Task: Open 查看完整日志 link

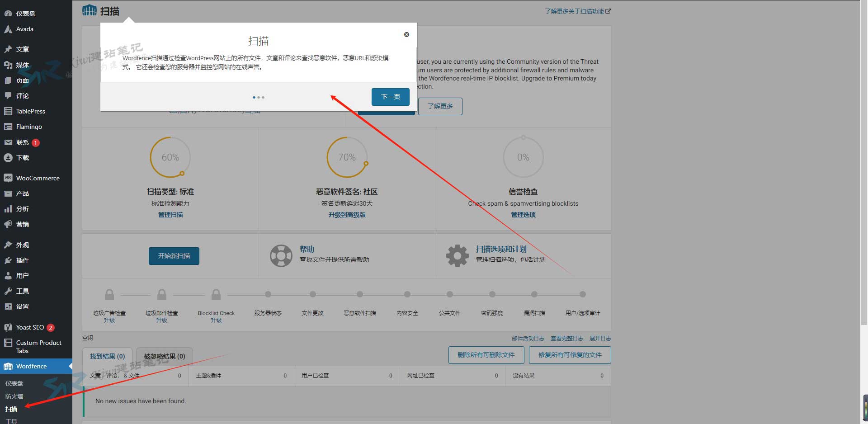Action: coord(567,338)
